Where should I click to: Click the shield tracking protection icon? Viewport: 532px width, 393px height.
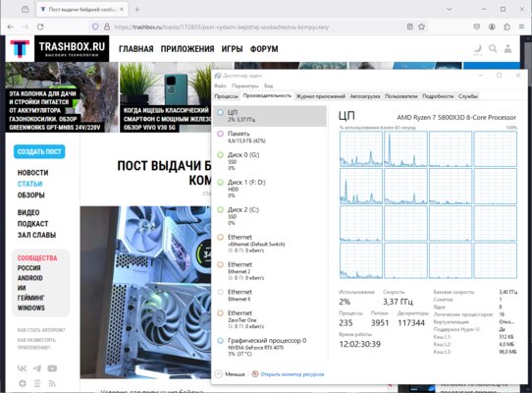(x=95, y=27)
